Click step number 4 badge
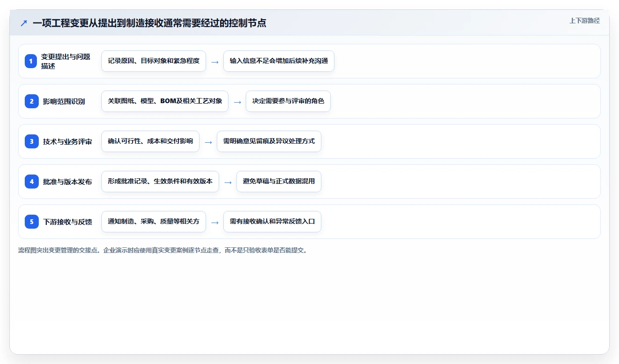619x364 pixels. tap(31, 182)
